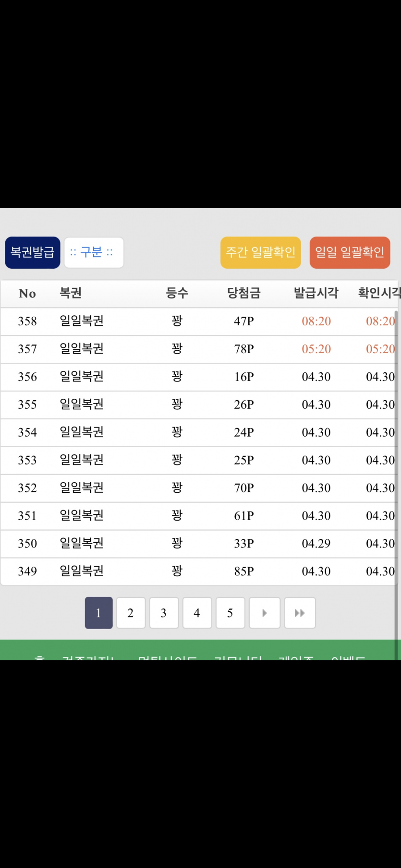
Task: Switch to page 4
Action: pos(197,613)
